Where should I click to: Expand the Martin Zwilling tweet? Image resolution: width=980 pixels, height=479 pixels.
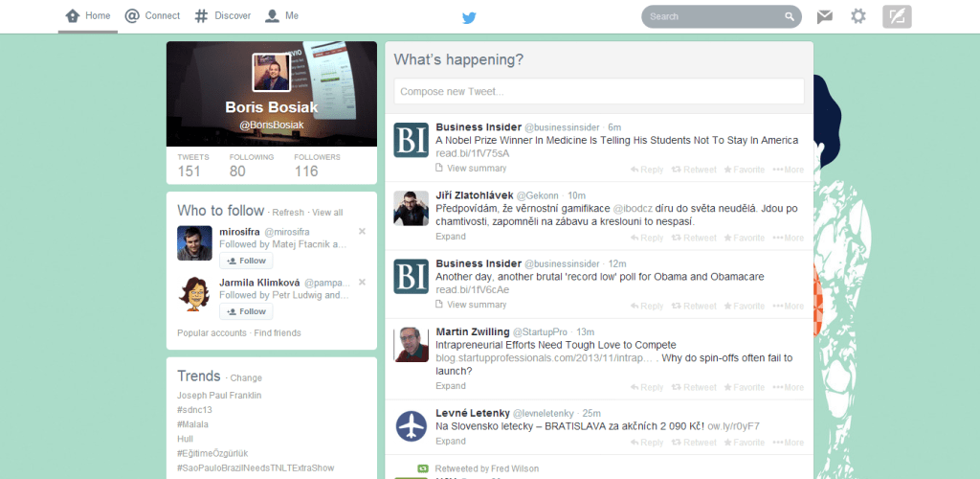(451, 386)
